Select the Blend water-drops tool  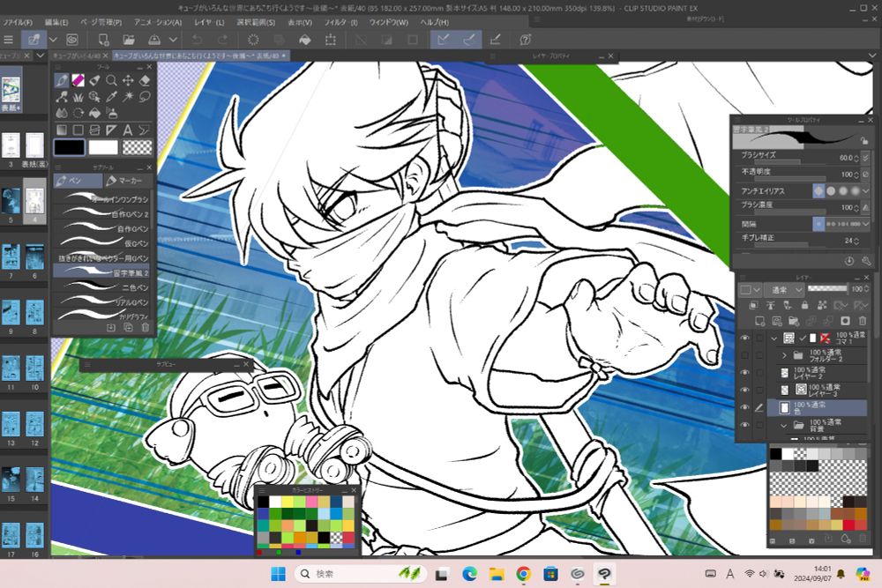tap(62, 113)
